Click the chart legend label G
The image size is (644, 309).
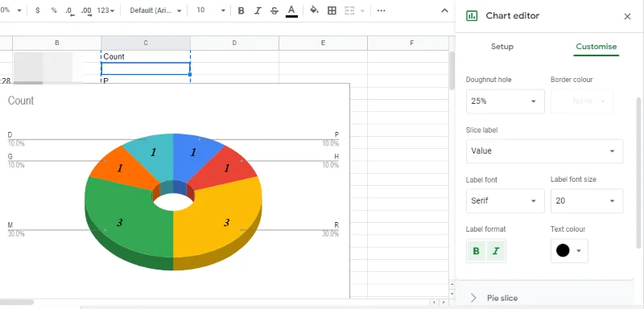pos(10,156)
